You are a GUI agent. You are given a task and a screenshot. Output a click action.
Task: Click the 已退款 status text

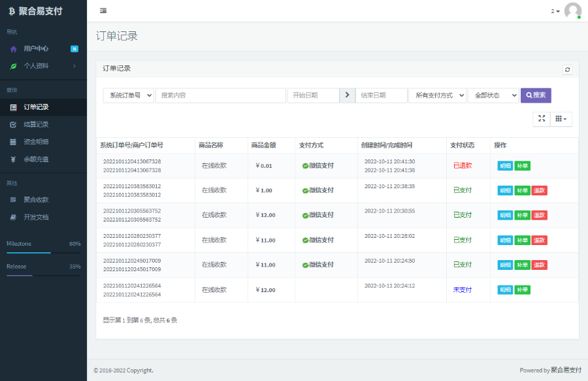pyautogui.click(x=463, y=166)
